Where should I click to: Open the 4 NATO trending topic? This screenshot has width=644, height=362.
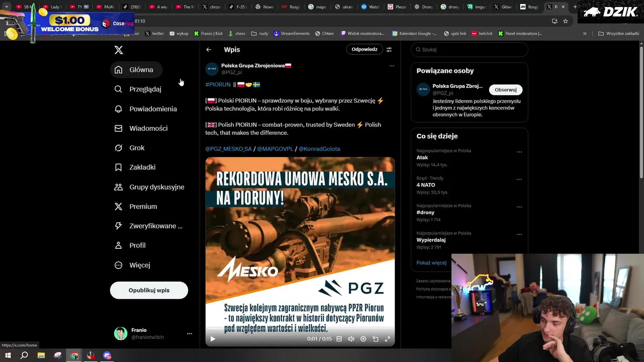426,185
